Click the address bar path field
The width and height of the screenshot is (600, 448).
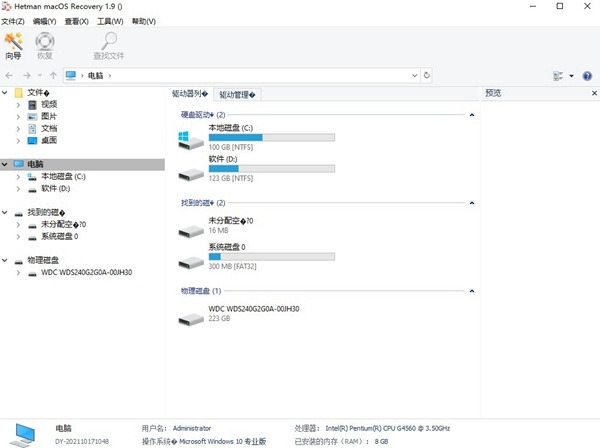(241, 75)
